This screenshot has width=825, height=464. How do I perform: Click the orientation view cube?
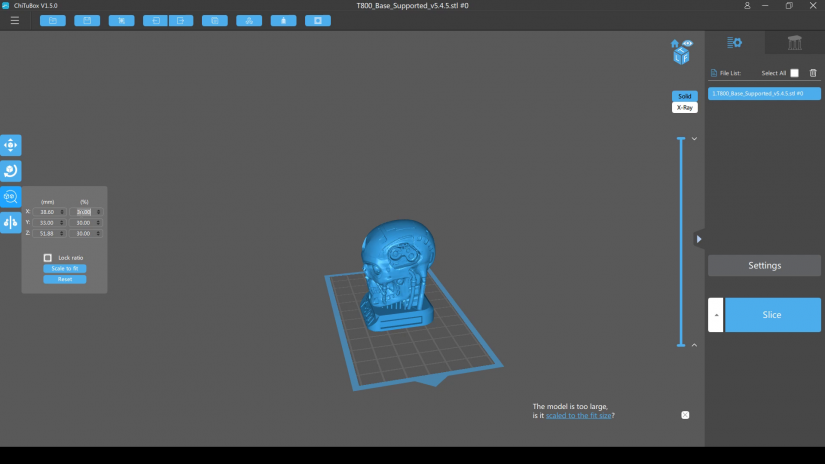[x=681, y=56]
